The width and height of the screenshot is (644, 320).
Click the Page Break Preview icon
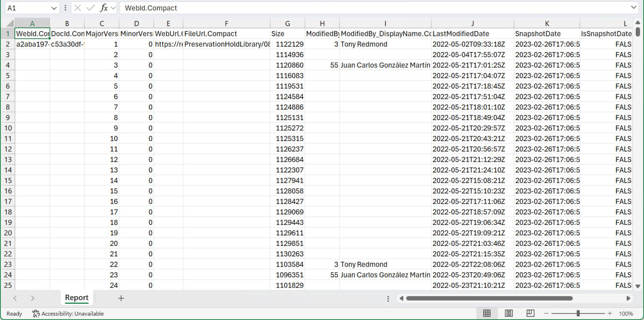[x=530, y=313]
